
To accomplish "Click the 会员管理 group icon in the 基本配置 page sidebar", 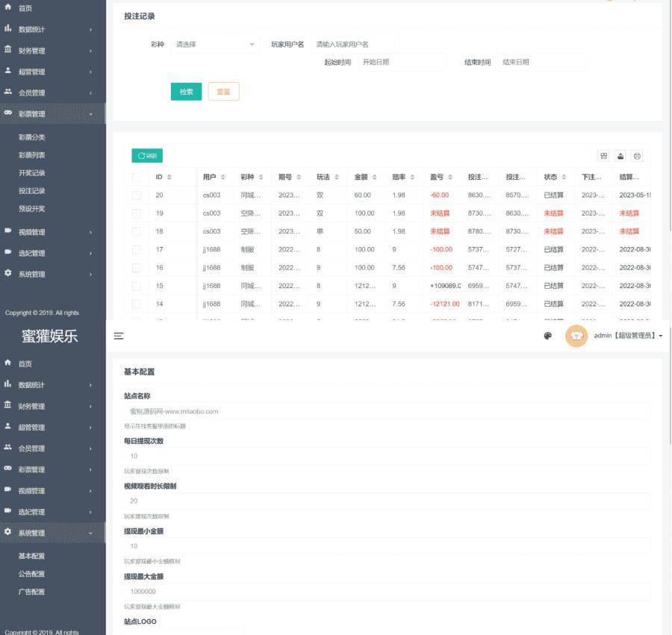I will point(7,447).
